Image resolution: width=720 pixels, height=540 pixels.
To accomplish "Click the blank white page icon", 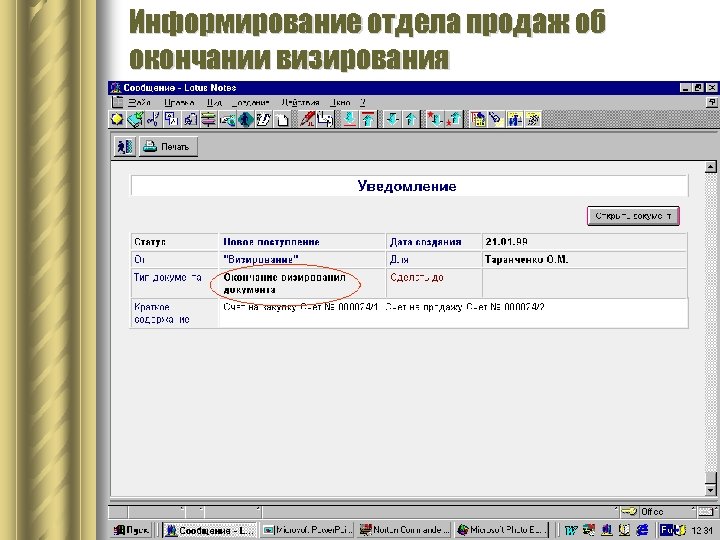I will (x=282, y=119).
